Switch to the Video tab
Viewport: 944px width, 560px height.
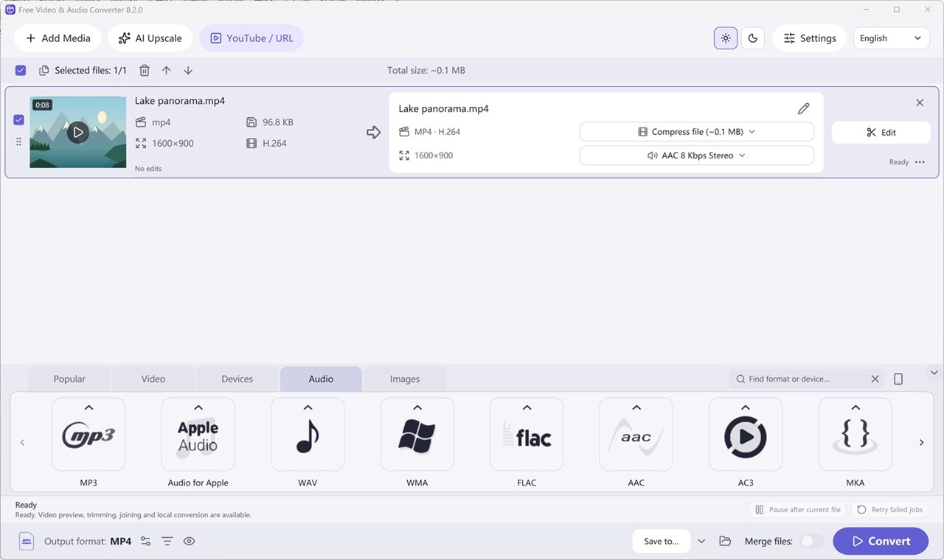153,379
